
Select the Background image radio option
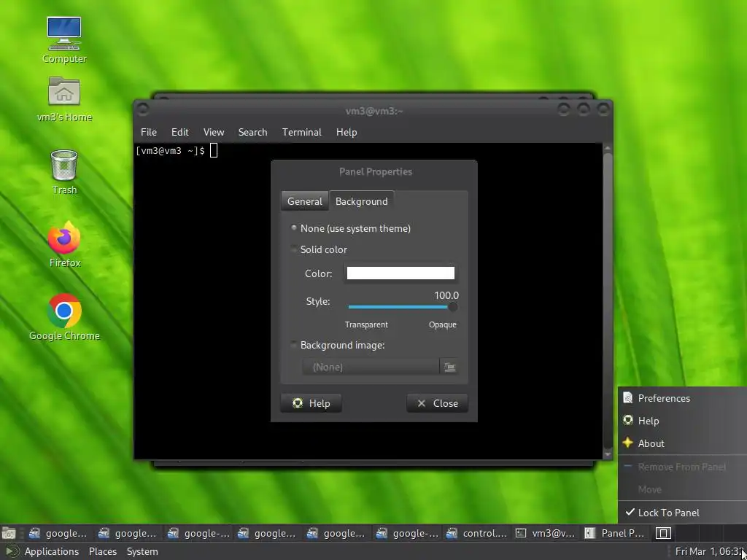tap(337, 345)
